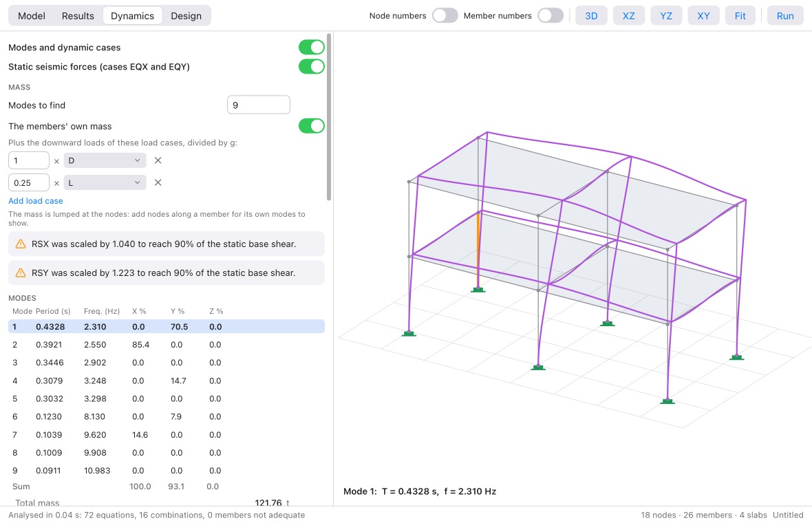Image resolution: width=812 pixels, height=523 pixels.
Task: Click the X % column header
Action: click(139, 311)
